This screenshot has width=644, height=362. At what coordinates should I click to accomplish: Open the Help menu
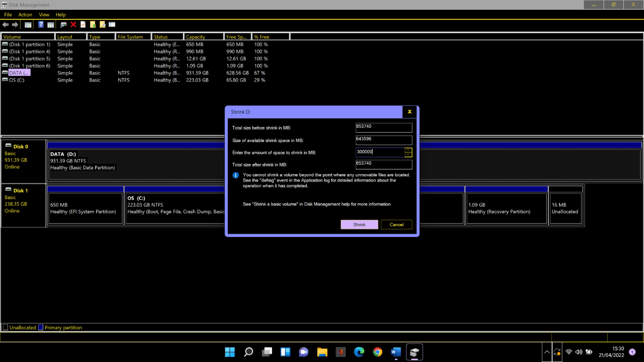(61, 14)
